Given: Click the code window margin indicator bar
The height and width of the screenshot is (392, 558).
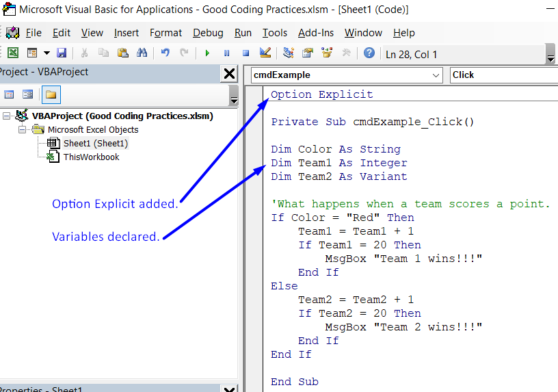Looking at the screenshot, I should point(254,239).
